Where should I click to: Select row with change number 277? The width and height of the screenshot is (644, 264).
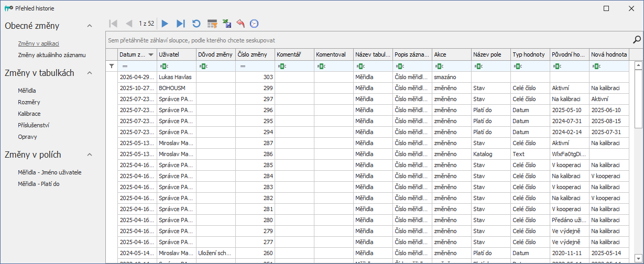[x=367, y=242]
